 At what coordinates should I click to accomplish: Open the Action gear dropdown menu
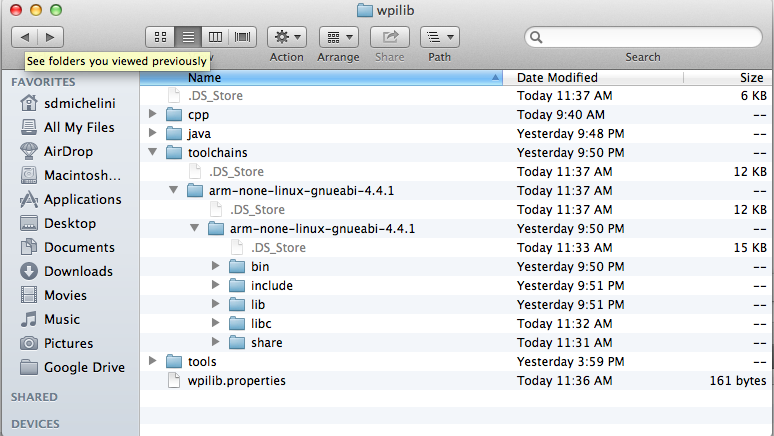point(287,37)
